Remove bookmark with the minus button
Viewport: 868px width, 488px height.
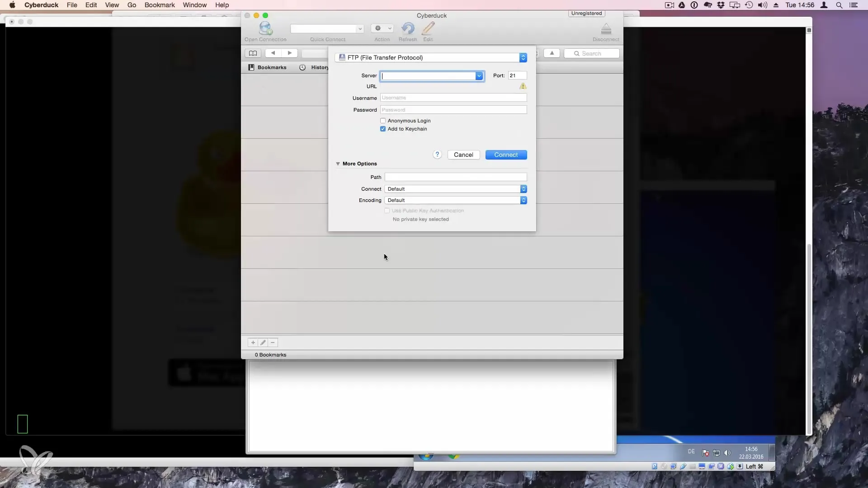(273, 343)
